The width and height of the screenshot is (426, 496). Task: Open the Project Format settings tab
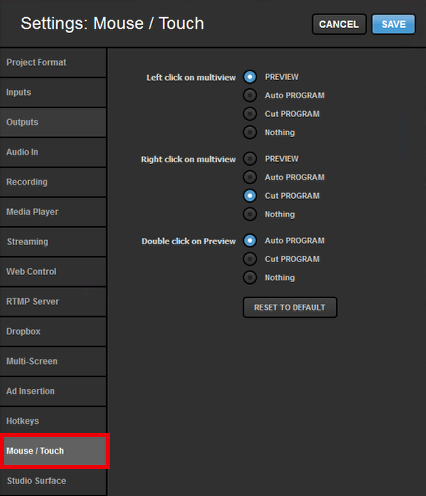click(x=53, y=63)
